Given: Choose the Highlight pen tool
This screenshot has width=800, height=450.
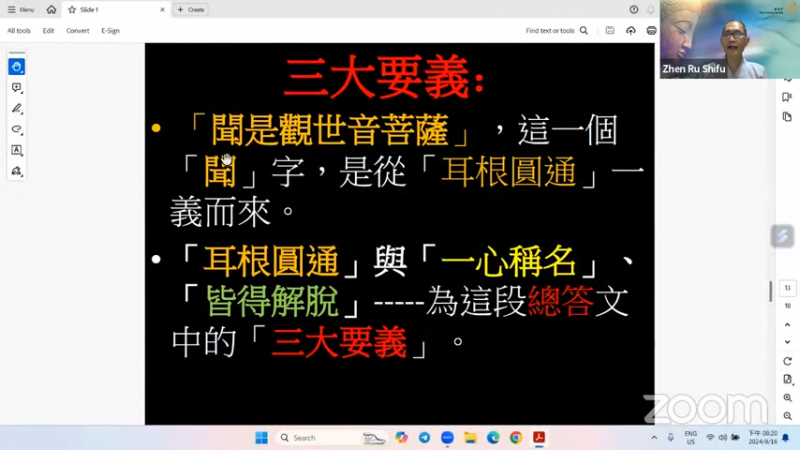Looking at the screenshot, I should (x=17, y=109).
